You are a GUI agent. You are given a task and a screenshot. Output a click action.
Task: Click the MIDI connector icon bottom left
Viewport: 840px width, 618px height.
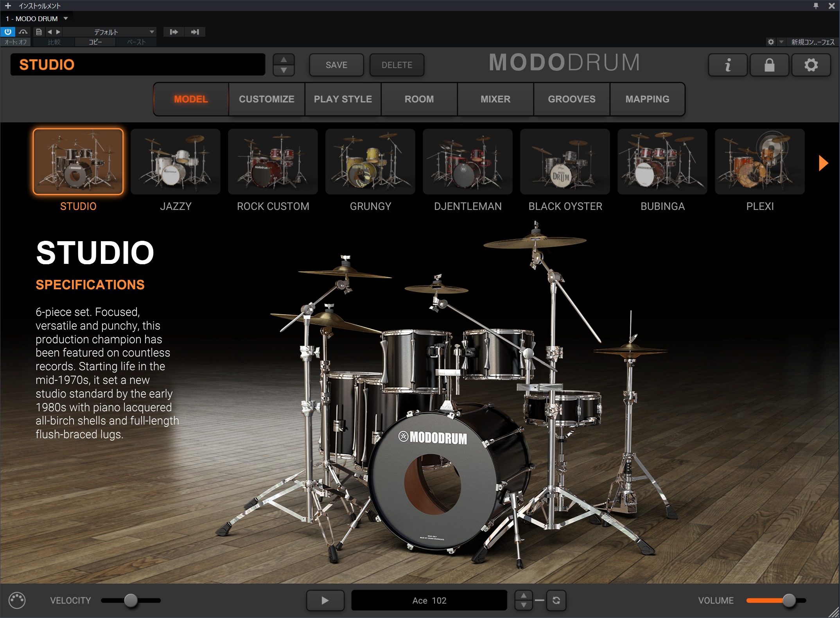click(x=17, y=600)
